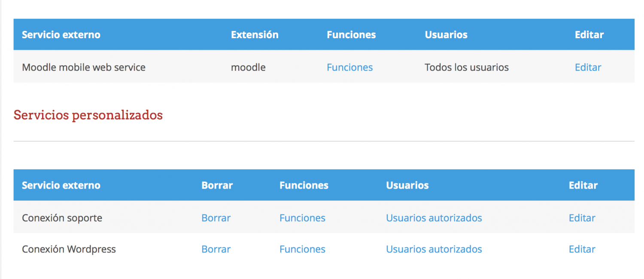Click the Conexión soporte service name
644x279 pixels.
tap(62, 218)
